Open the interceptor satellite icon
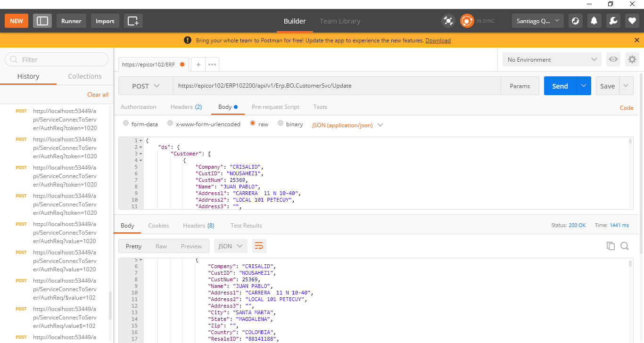This screenshot has height=343, width=644. [x=448, y=21]
